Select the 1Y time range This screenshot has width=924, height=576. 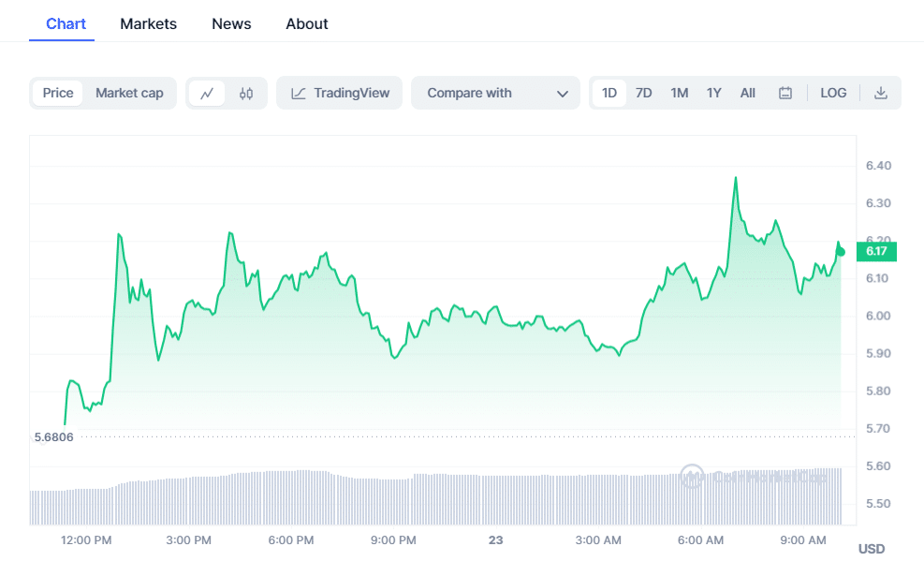point(714,93)
